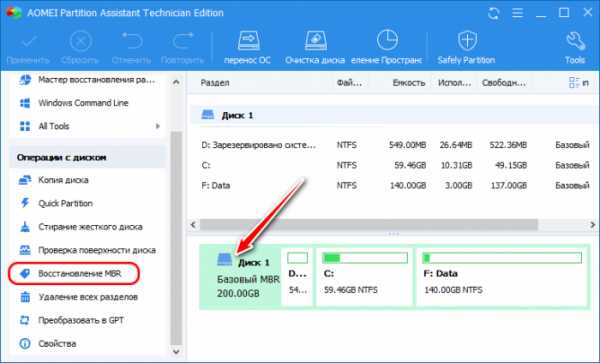Select Quick Partition operation

pyautogui.click(x=56, y=203)
